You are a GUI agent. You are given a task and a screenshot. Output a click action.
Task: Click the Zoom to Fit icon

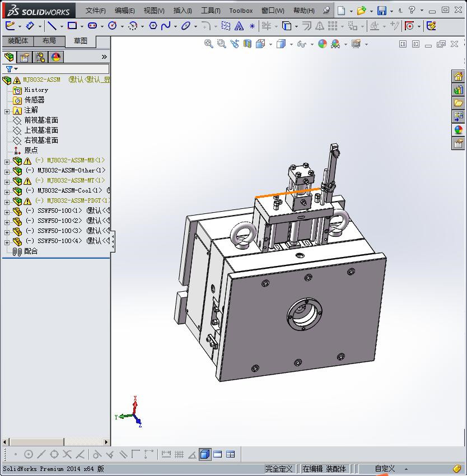pos(209,44)
